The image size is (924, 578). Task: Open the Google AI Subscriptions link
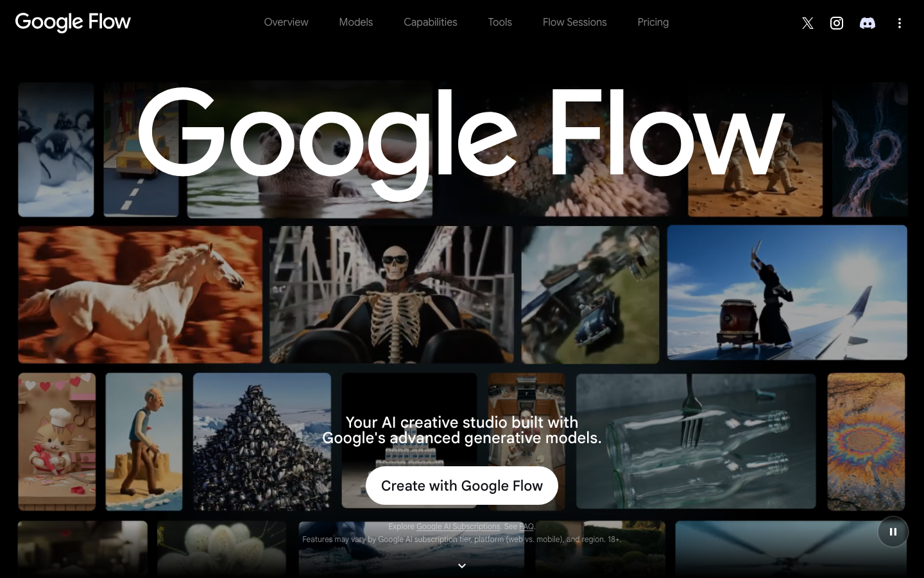click(458, 527)
